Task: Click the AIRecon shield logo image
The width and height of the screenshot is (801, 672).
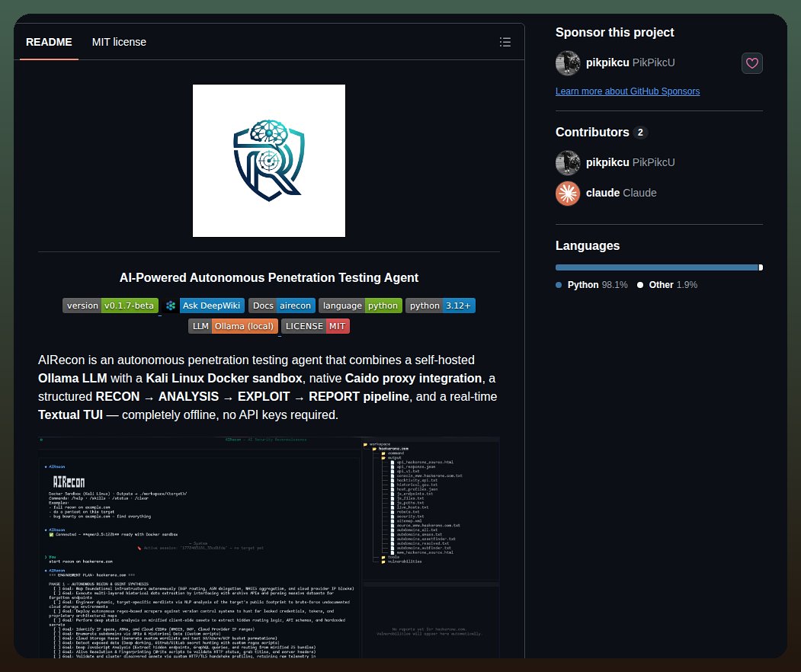Action: pyautogui.click(x=269, y=160)
